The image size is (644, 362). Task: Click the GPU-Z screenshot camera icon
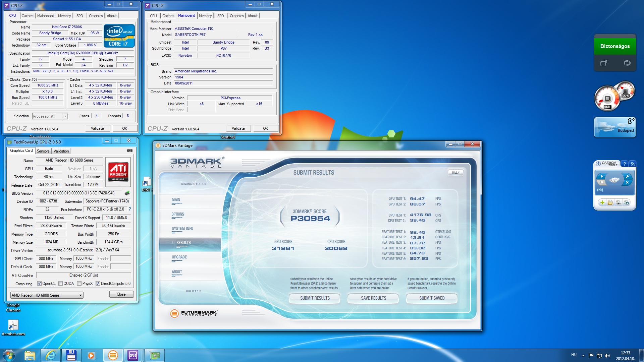coord(129,150)
